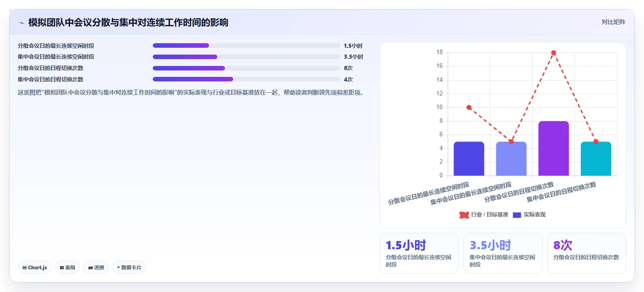Click the x-axis label 集中会议日的日程切换次数 under the chart
Screen dimensions: 644x292
click(x=561, y=192)
